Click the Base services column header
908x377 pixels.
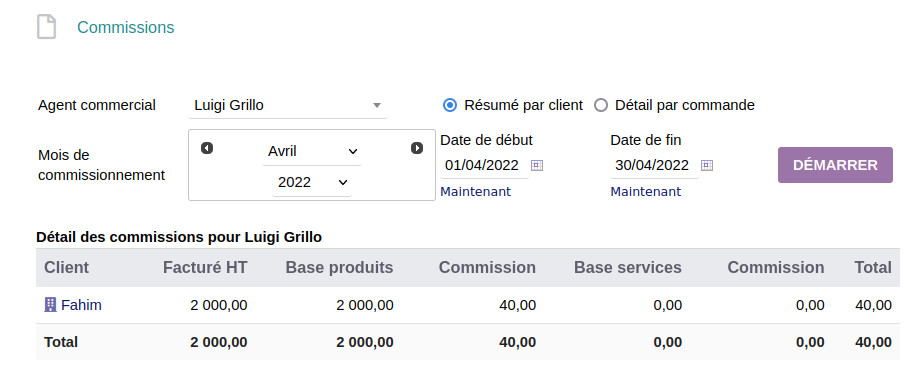coord(628,268)
